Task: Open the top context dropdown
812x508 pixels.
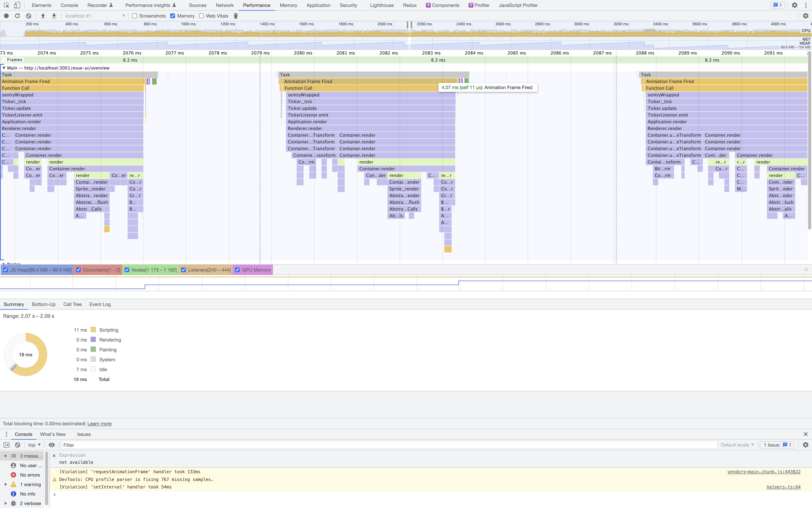Action: [34, 445]
